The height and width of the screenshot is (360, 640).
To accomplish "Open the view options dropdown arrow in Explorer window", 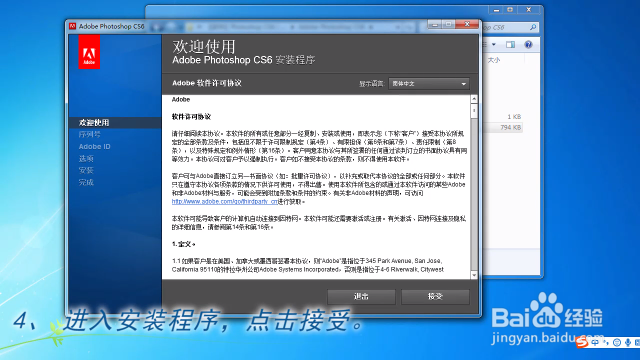I will pos(494,44).
